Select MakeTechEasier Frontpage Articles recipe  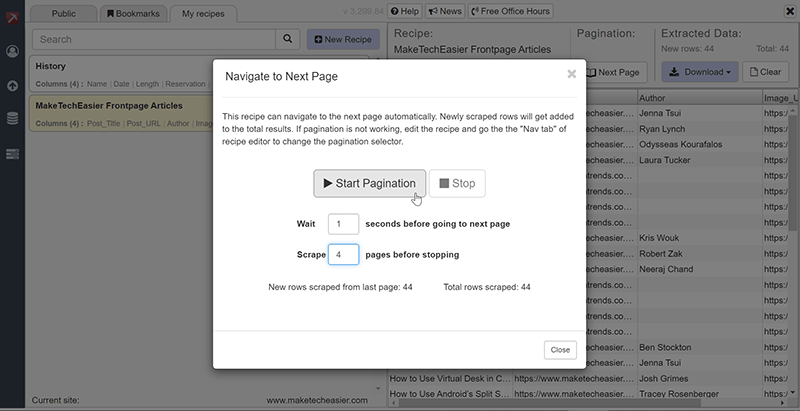(x=121, y=113)
